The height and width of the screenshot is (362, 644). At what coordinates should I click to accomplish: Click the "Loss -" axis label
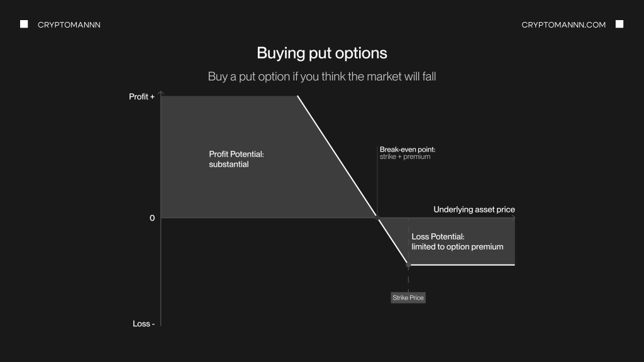click(143, 324)
